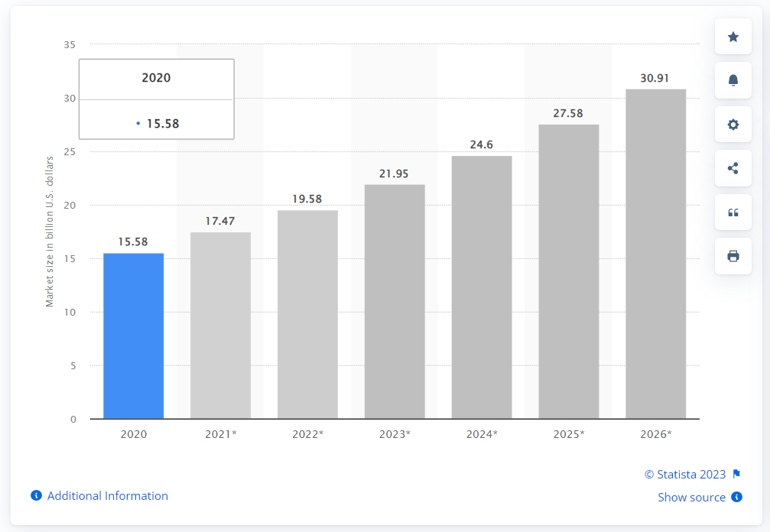The image size is (770, 532).
Task: Click the 2024* x-axis label
Action: point(482,434)
